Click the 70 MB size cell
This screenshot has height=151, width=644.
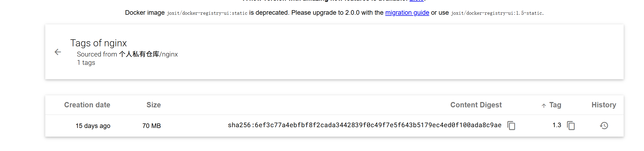(152, 126)
